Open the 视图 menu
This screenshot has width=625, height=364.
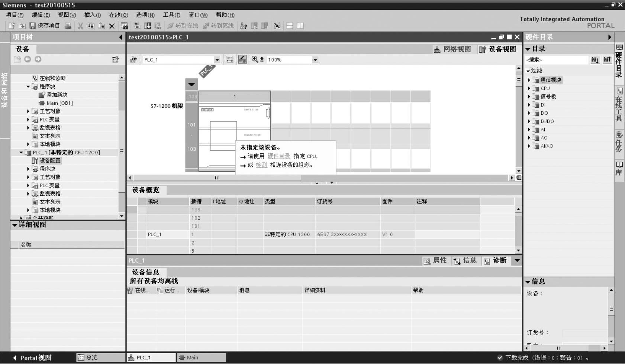67,15
